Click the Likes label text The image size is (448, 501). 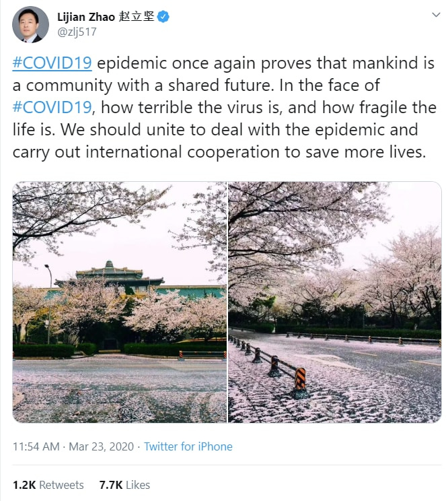click(138, 485)
